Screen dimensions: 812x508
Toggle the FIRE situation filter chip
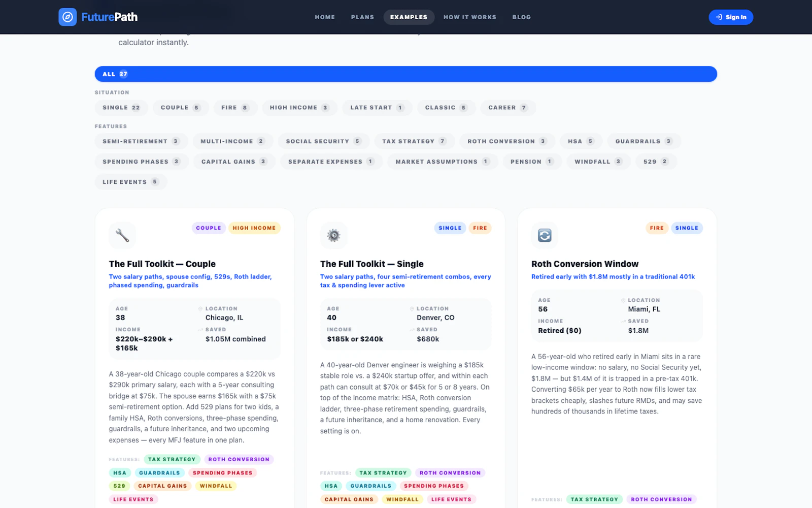[x=235, y=108]
